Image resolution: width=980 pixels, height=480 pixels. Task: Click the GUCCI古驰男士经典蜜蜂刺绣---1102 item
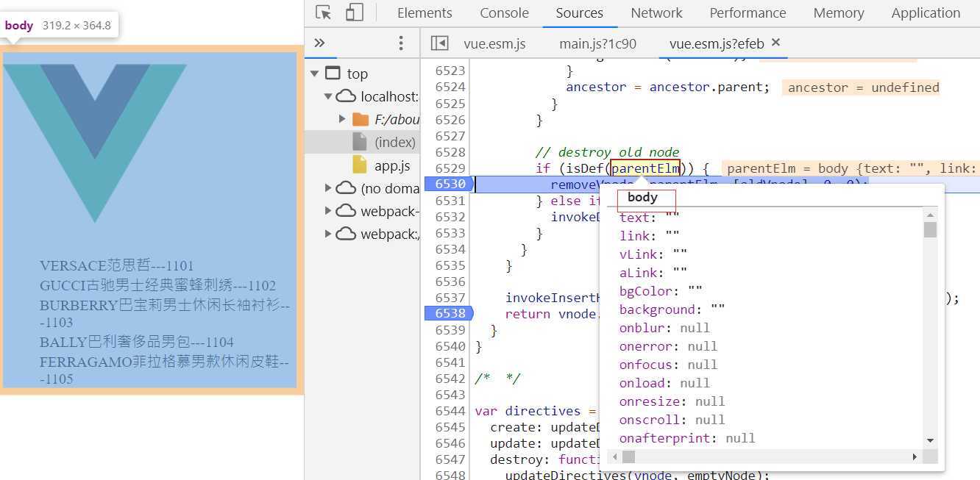[x=158, y=285]
